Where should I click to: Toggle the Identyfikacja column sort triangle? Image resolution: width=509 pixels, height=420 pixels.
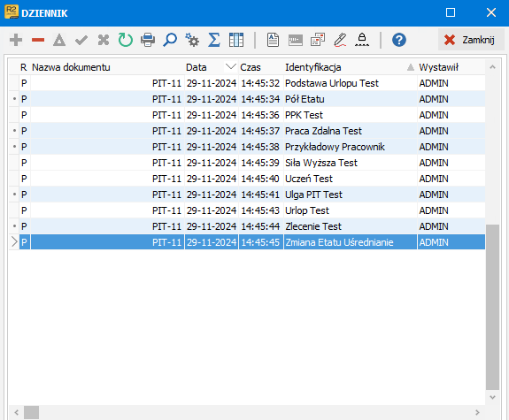click(411, 67)
